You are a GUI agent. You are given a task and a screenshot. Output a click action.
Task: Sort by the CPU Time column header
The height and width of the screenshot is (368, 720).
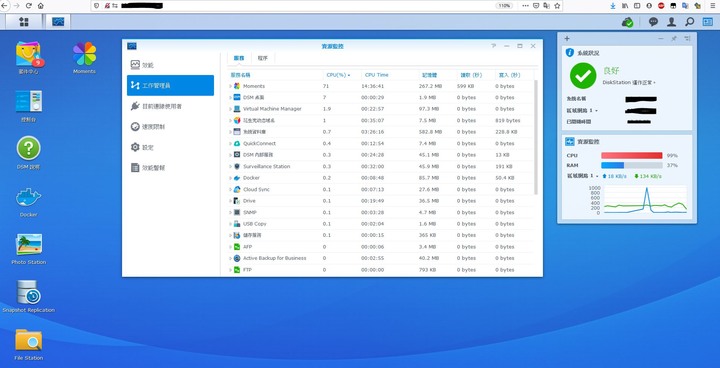(x=389, y=75)
